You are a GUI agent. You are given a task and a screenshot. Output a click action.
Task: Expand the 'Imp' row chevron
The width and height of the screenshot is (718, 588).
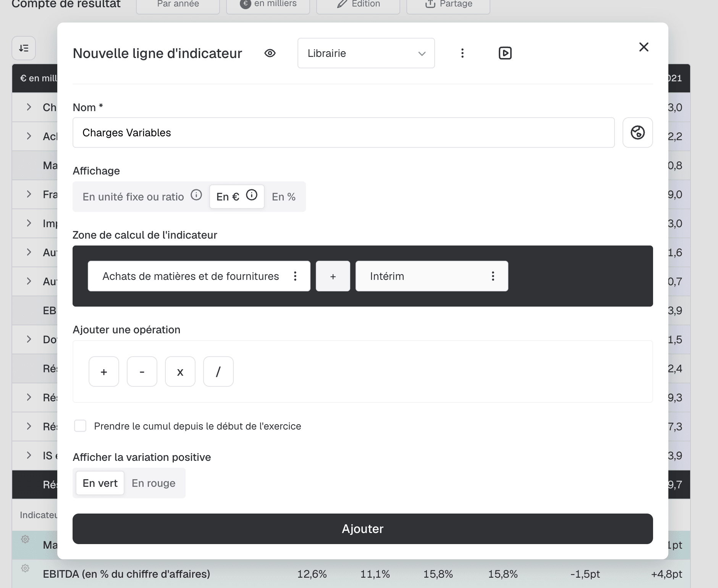[x=29, y=223]
